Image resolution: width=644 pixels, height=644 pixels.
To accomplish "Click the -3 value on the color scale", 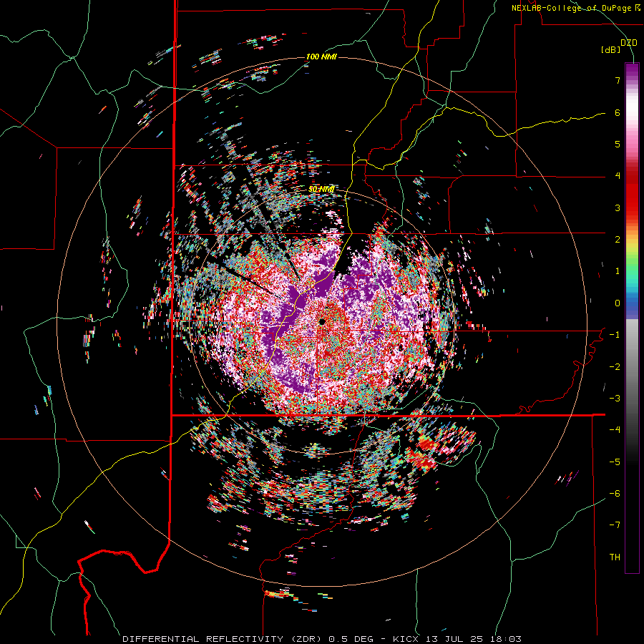I will click(615, 399).
